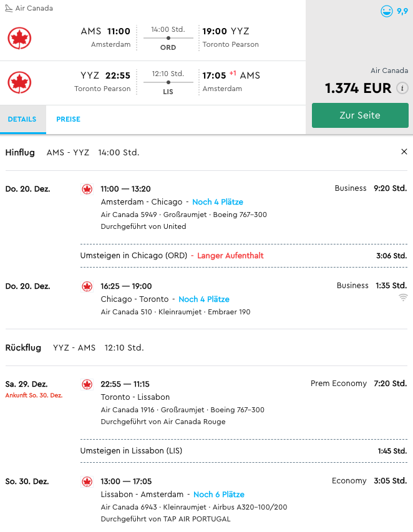Click airline logo of Amsterdam–Chicago segment
This screenshot has height=532, width=413.
pyautogui.click(x=87, y=189)
